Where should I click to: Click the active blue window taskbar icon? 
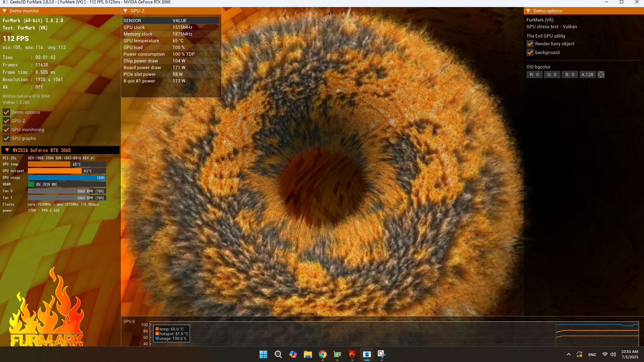point(367,354)
